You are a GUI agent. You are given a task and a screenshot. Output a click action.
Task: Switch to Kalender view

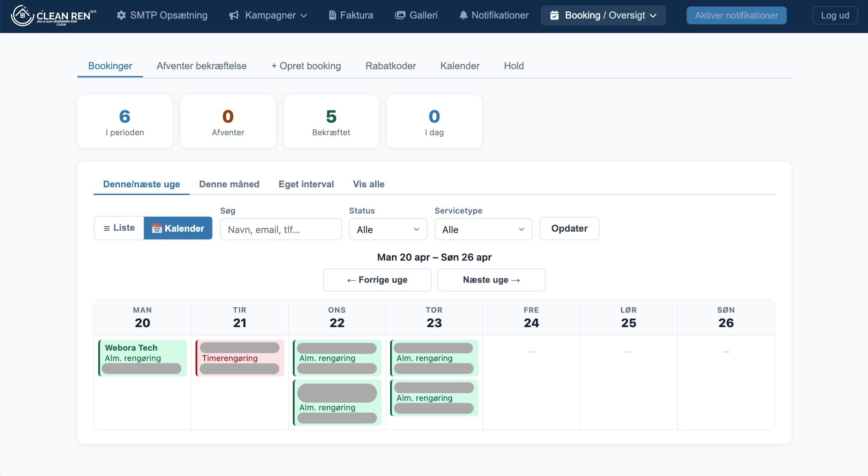coord(178,228)
